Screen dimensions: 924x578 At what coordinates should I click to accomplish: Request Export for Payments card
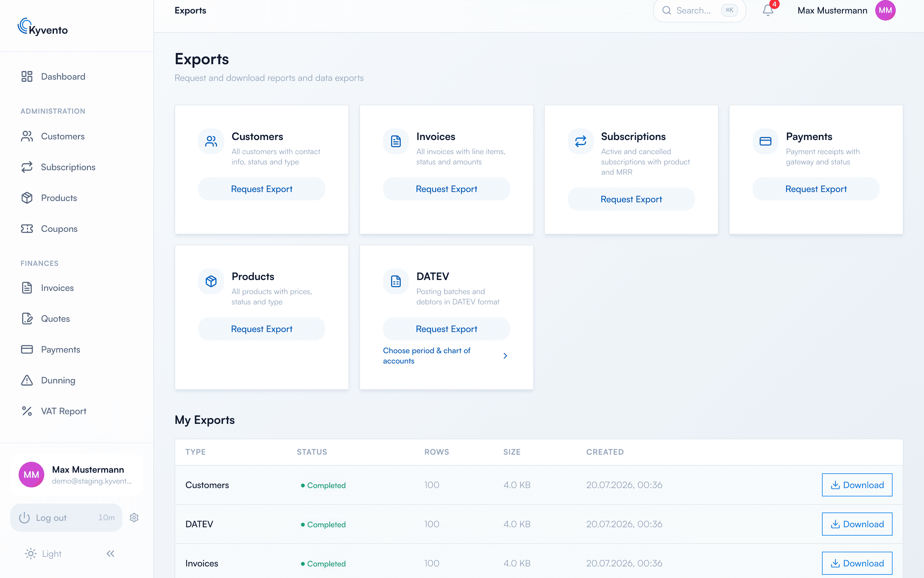[816, 189]
